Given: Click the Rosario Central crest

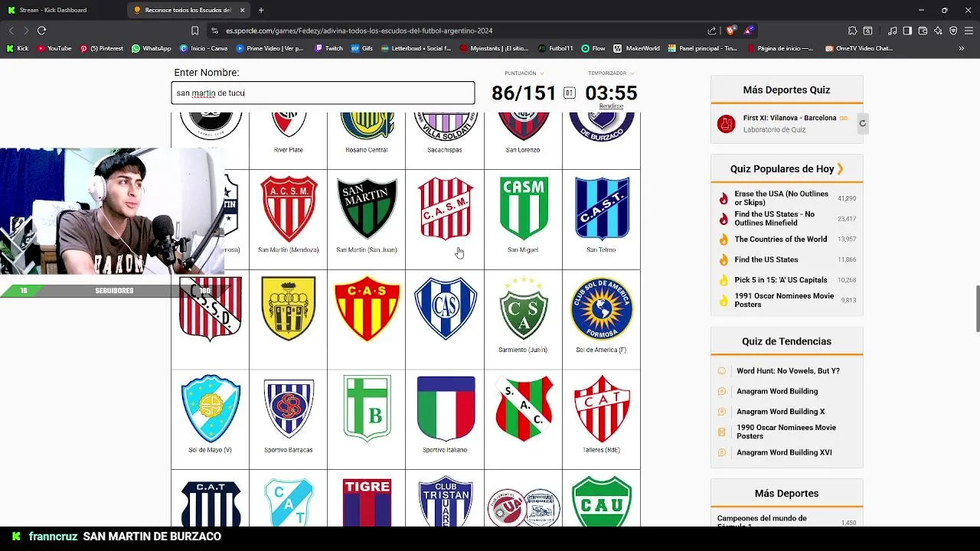Looking at the screenshot, I should click(x=367, y=126).
